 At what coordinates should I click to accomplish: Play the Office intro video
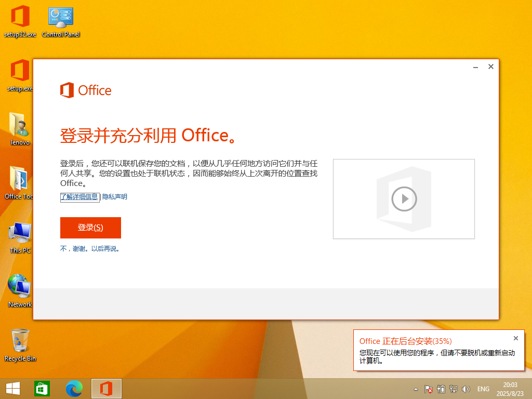pos(404,199)
